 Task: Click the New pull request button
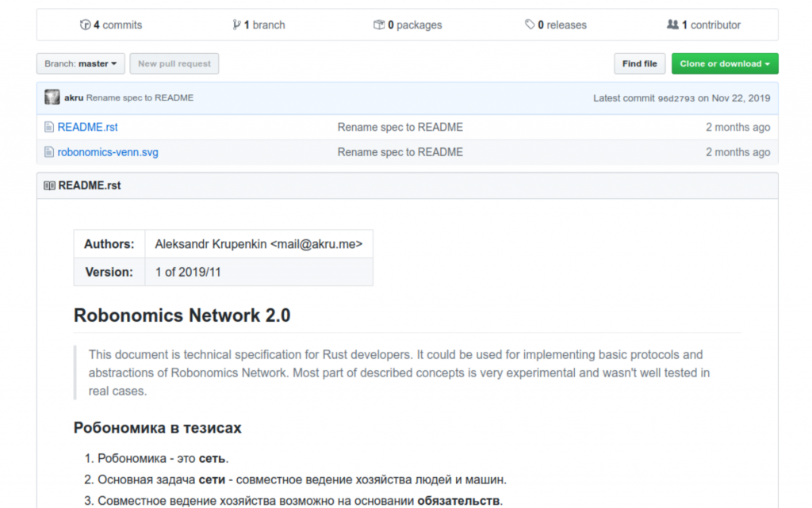[174, 63]
